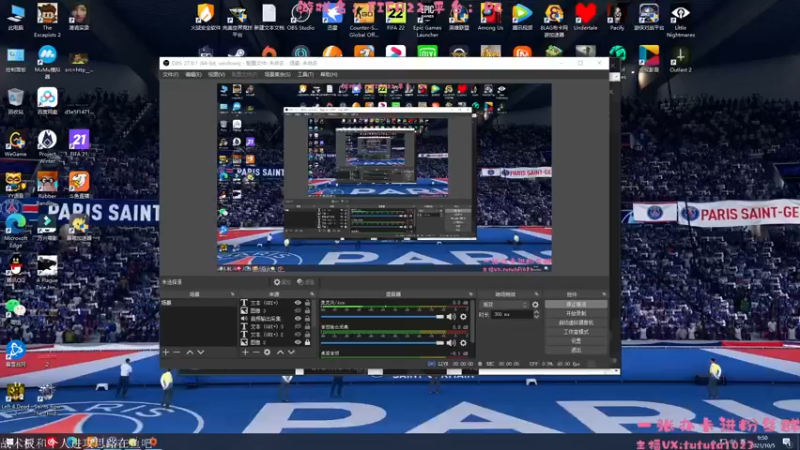Viewport: 800px width, 450px height.
Task: Open the Among Us desktop icon
Action: 490,18
